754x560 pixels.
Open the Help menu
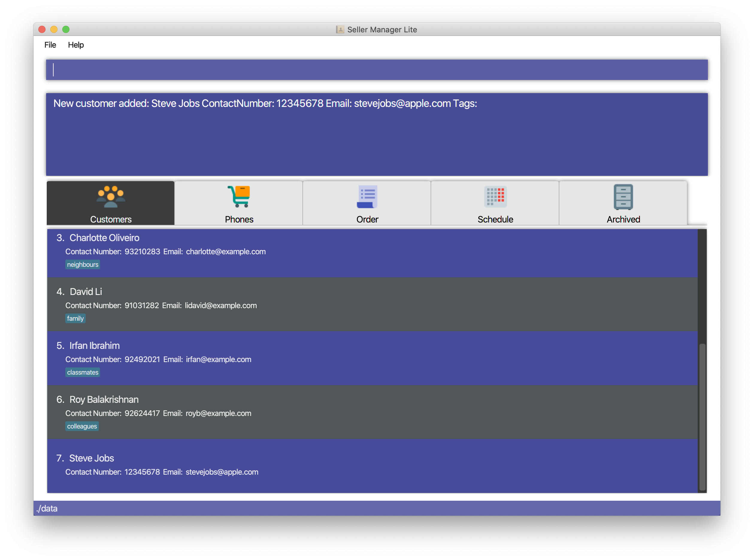click(76, 45)
